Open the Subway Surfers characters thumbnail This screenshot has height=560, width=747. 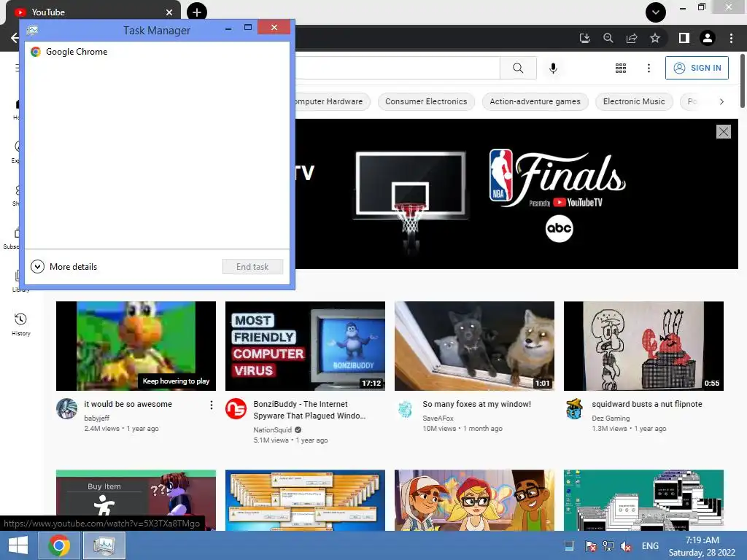pyautogui.click(x=474, y=500)
